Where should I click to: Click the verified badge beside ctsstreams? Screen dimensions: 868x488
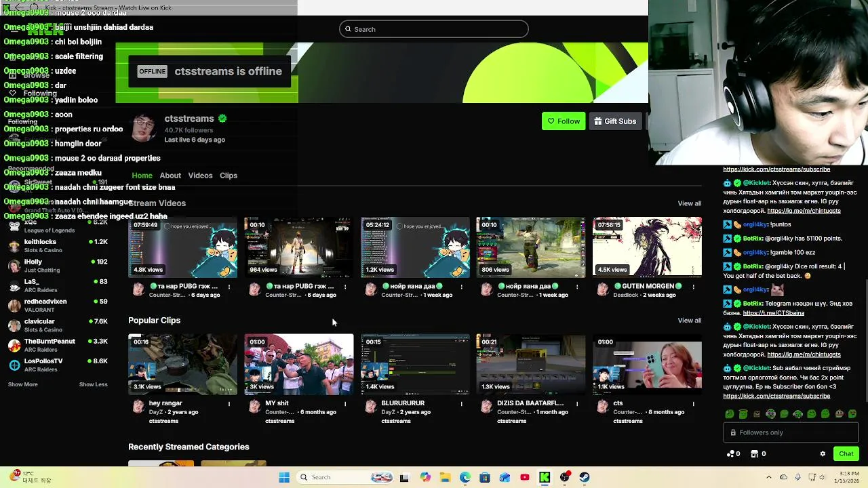click(222, 119)
